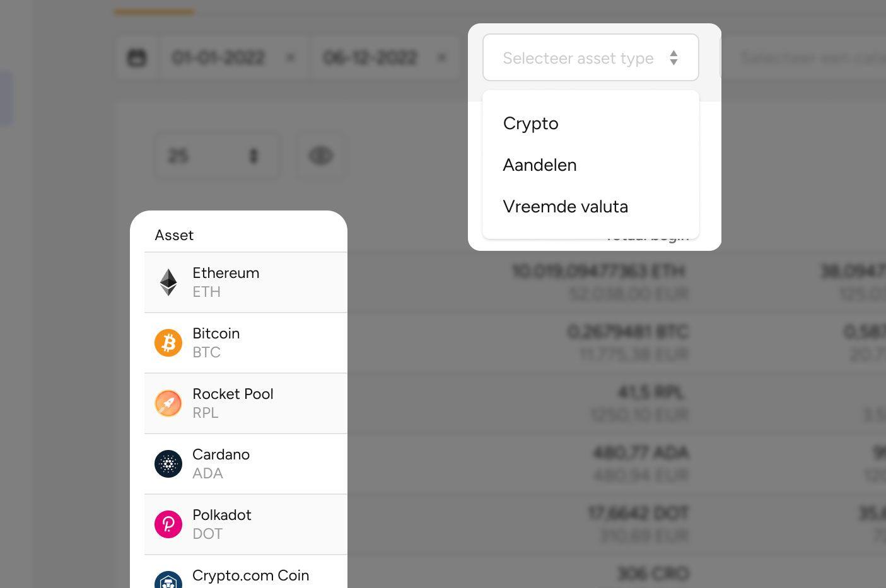Viewport: 886px width, 588px height.
Task: Click the Asset column header
Action: pos(174,235)
